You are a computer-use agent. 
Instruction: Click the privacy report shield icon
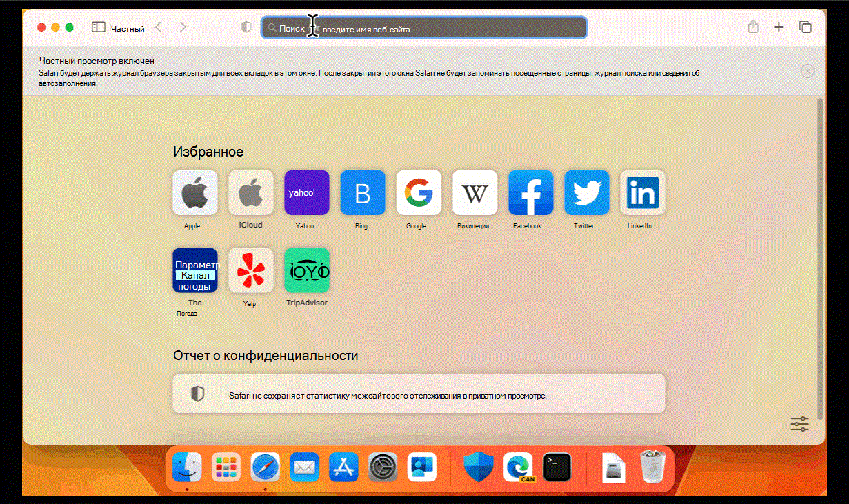[197, 394]
